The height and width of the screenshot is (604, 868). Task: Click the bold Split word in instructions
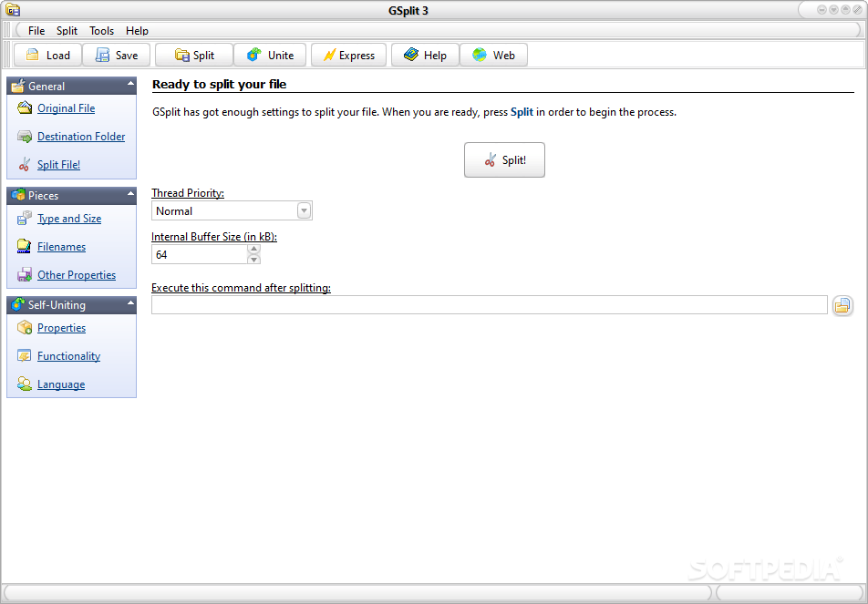click(522, 112)
